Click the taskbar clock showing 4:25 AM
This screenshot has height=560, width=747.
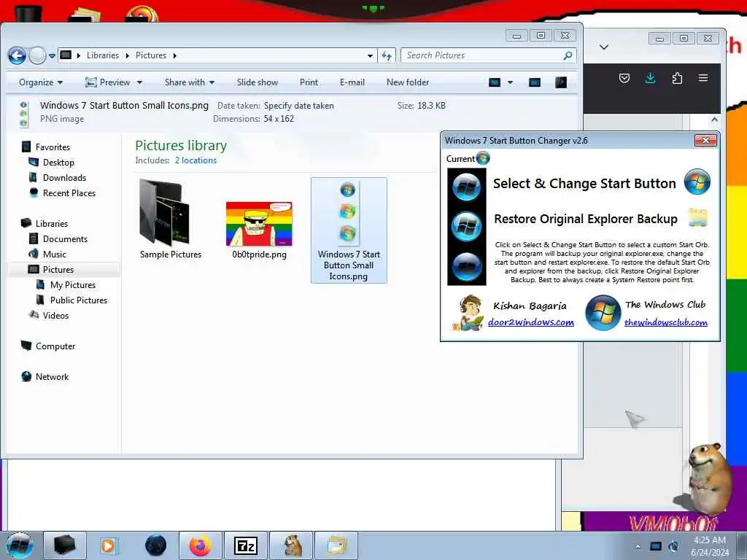710,546
